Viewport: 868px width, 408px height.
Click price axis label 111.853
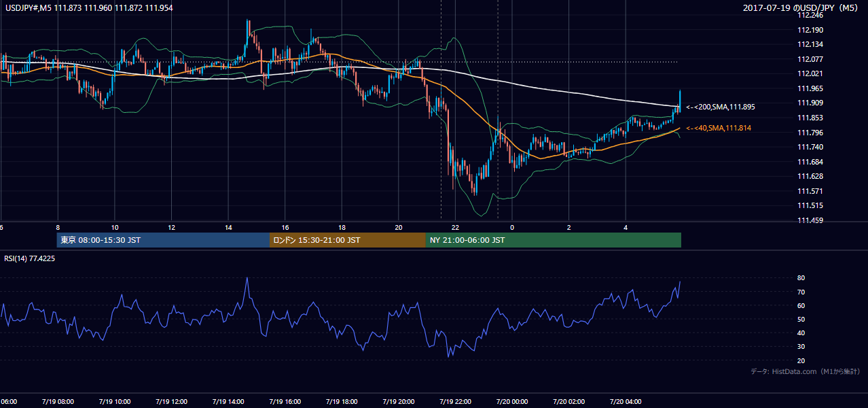[x=812, y=118]
